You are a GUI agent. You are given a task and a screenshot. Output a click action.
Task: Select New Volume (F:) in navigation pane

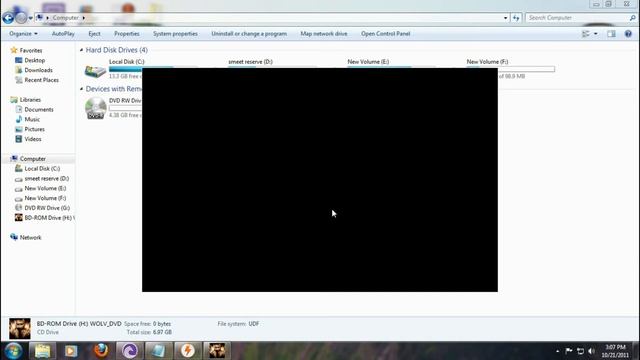click(x=45, y=198)
